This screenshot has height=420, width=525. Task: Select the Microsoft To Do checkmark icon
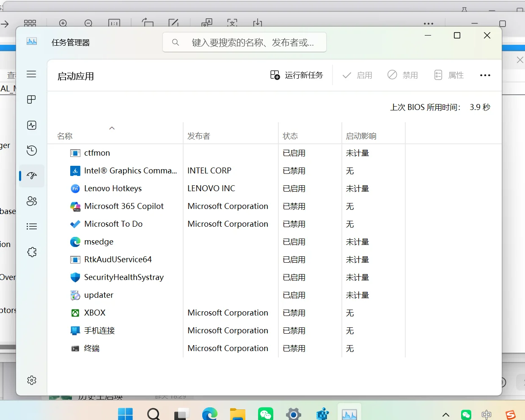[75, 224]
